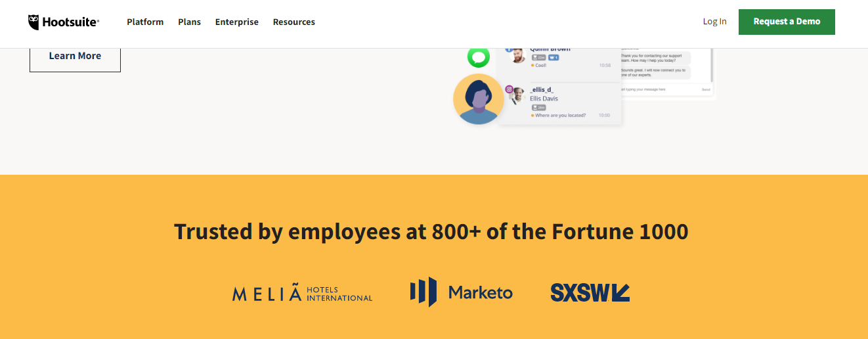868x339 pixels.
Task: Click the Meliá Hotels International logo
Action: [x=302, y=292]
